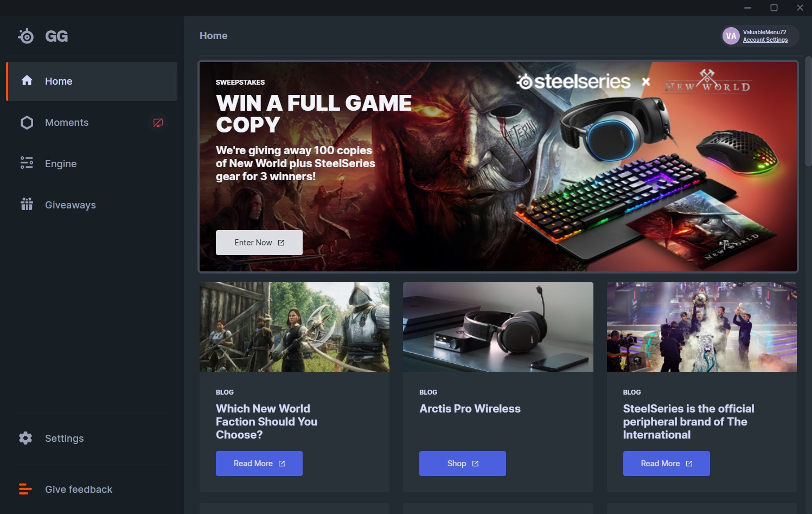Click the Give feedback orange lines icon

point(25,489)
